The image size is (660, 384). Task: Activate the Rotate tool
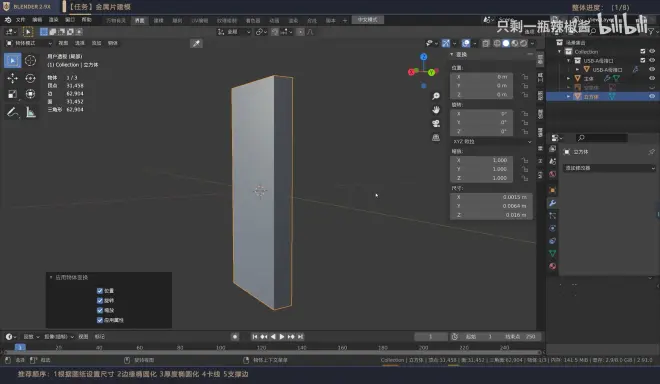point(30,78)
